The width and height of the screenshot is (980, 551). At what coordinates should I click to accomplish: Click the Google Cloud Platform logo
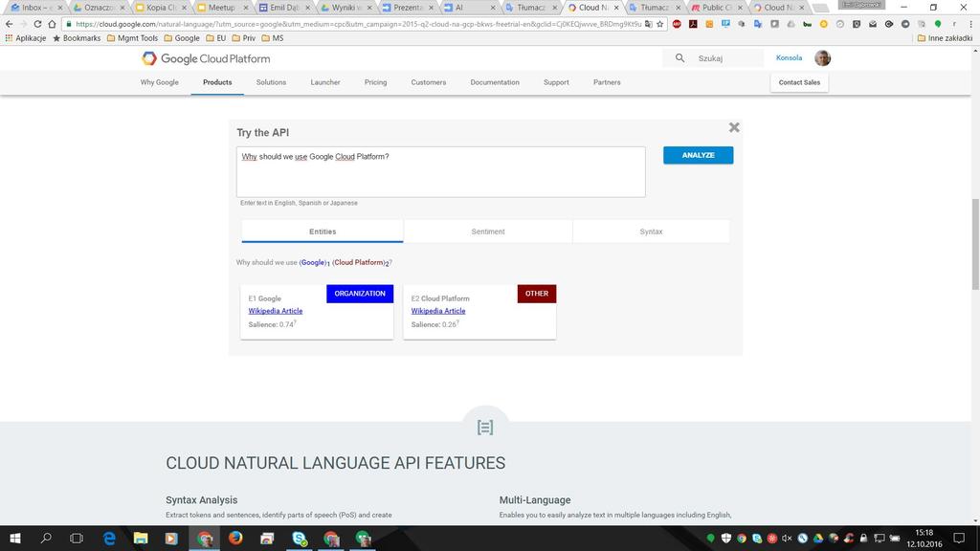point(206,58)
